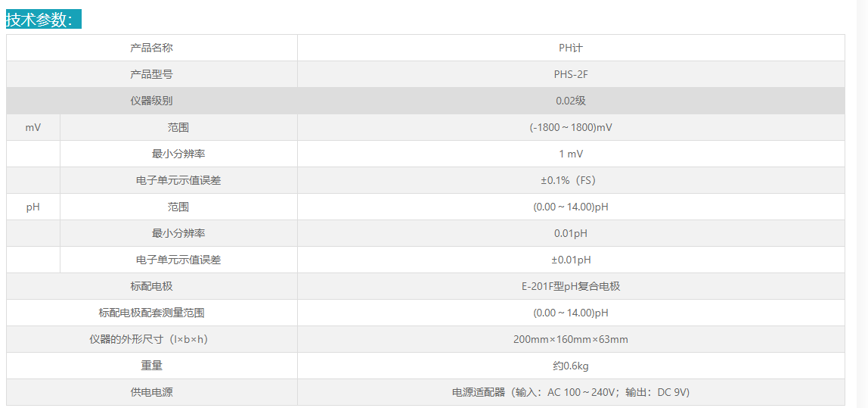Click the 0.02级 value cell
Screen dimensions: 868x408
570,101
